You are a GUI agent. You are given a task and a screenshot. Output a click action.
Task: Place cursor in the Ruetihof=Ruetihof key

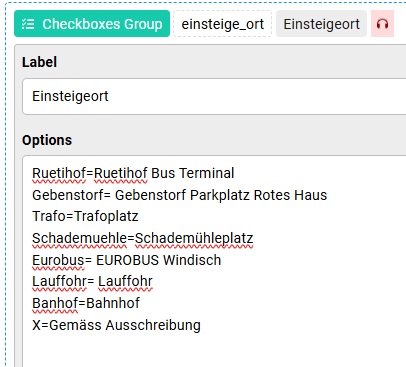pos(59,173)
